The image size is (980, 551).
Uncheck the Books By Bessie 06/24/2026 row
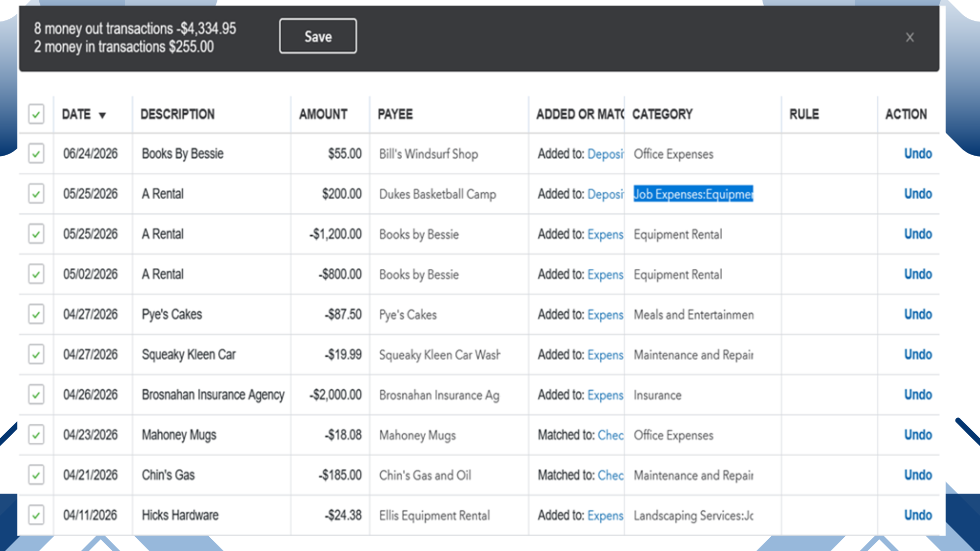tap(36, 154)
